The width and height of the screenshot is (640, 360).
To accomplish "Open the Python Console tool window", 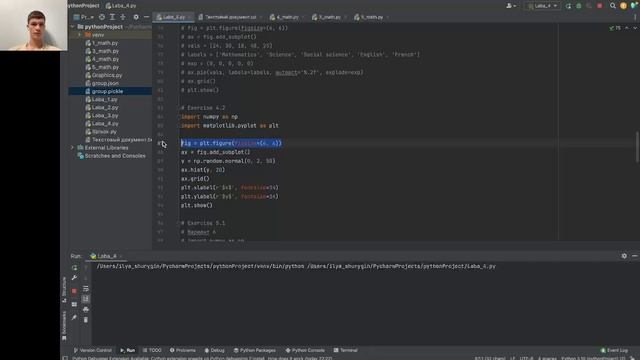I will pos(305,350).
